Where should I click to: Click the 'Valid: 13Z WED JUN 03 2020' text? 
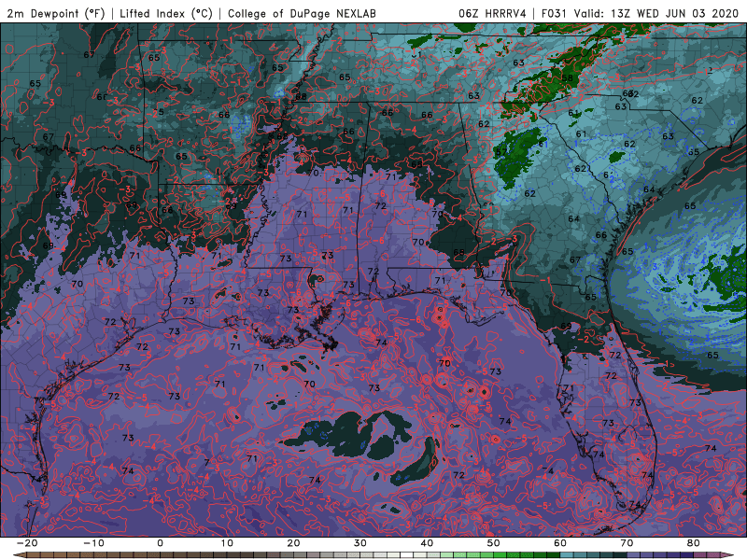pyautogui.click(x=656, y=13)
